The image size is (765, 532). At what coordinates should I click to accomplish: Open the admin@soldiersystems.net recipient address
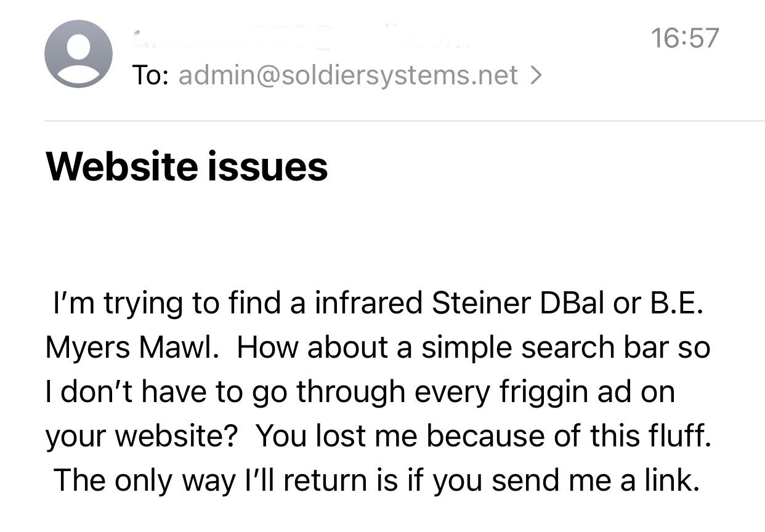[348, 75]
